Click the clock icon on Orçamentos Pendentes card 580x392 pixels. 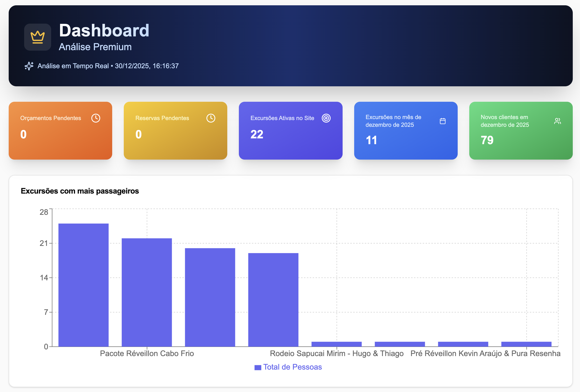pos(96,118)
